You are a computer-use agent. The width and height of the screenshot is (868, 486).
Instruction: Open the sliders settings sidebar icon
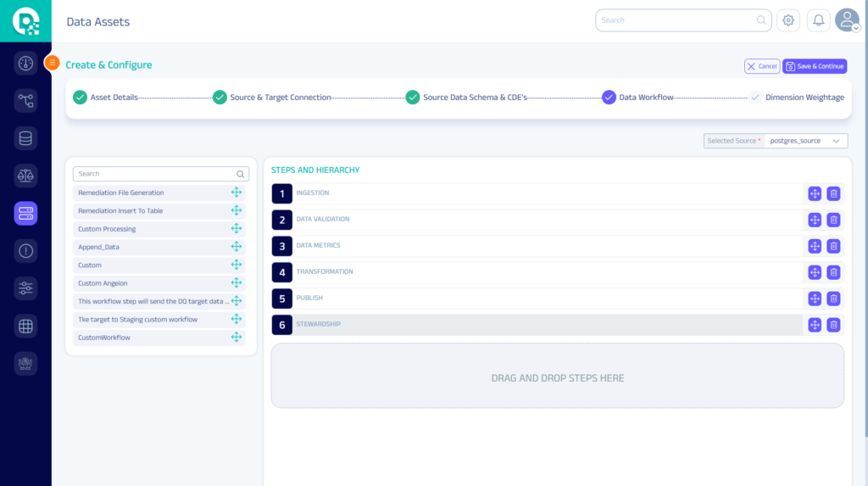[25, 288]
